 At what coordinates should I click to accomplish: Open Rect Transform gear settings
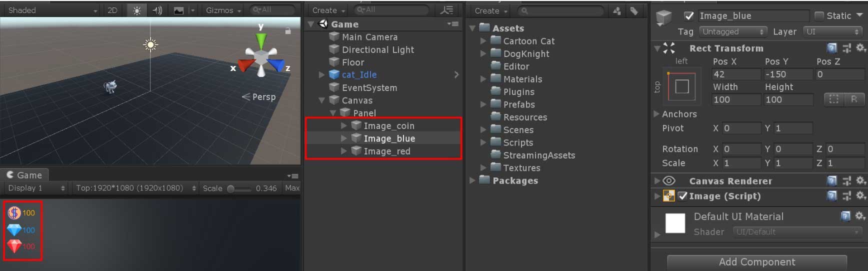click(x=860, y=48)
